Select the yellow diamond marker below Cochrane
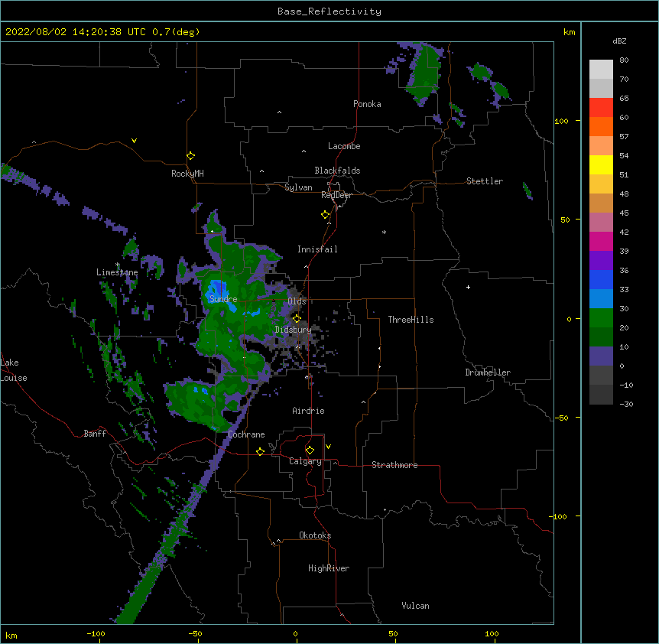 [x=260, y=451]
